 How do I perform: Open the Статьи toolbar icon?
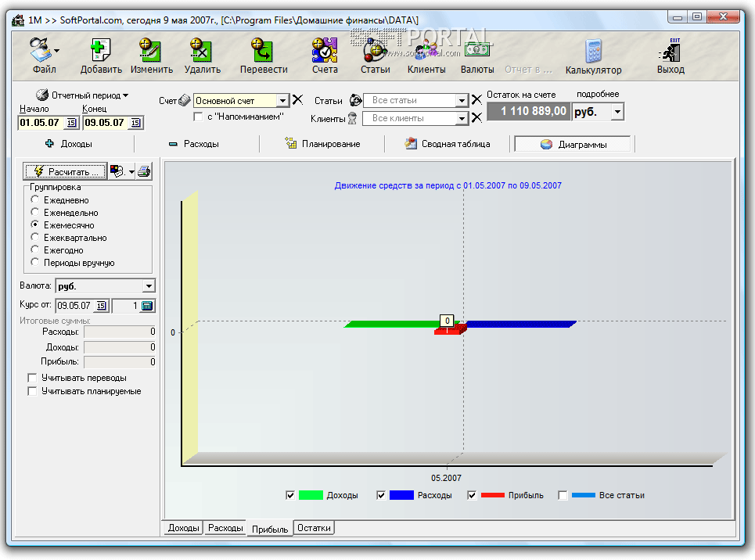tap(375, 50)
